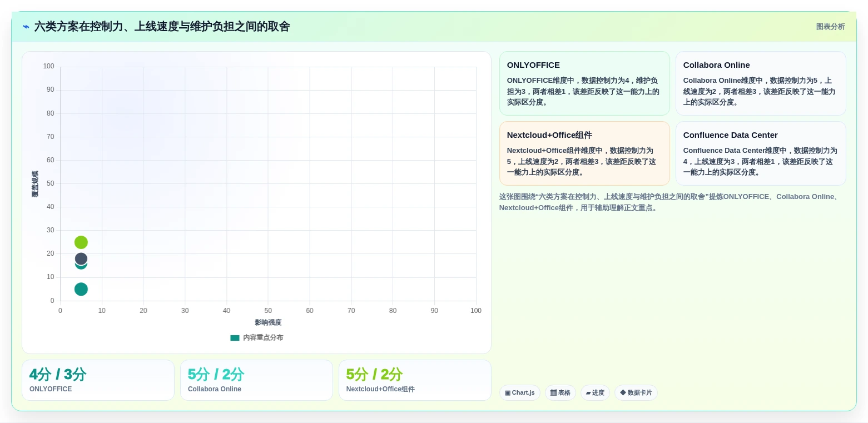The image size is (868, 423).
Task: Click the lightning bolt icon beside the title
Action: [26, 27]
